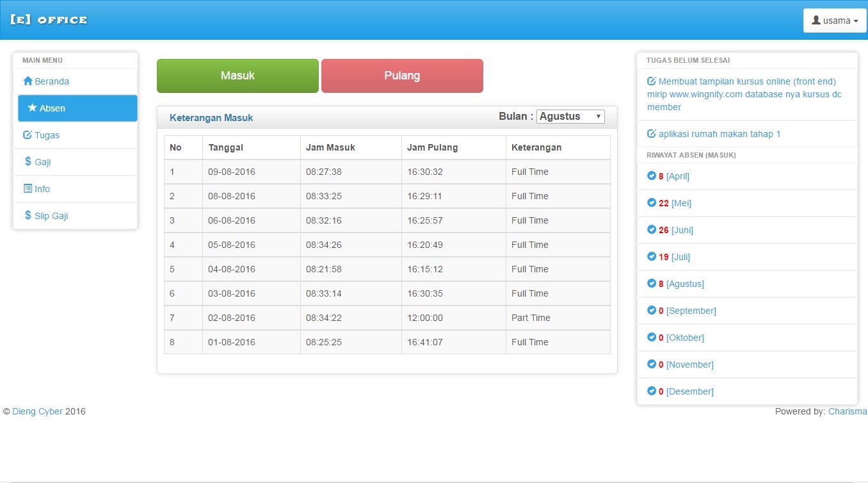The width and height of the screenshot is (868, 483).
Task: Open the Charisma footer link
Action: click(848, 412)
